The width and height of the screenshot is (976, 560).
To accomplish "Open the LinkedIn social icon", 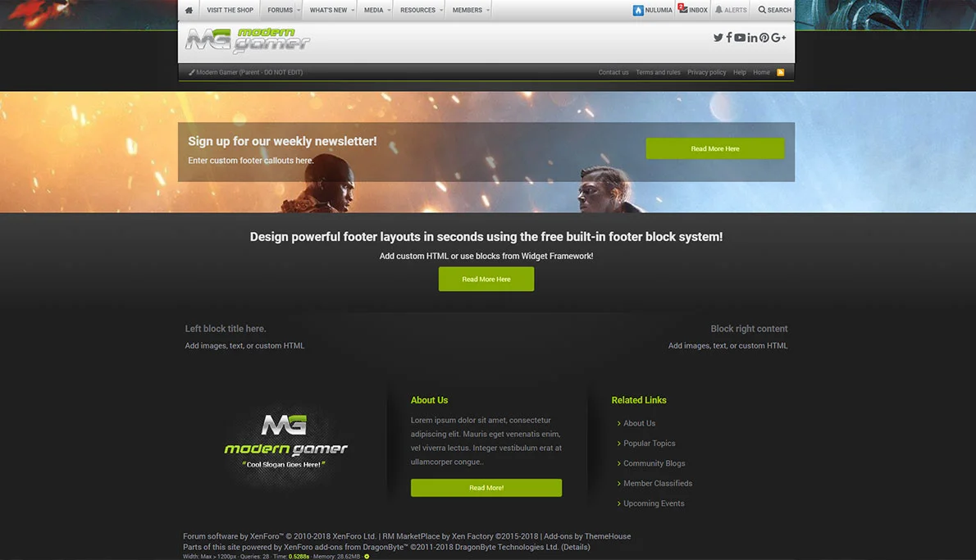I will (752, 38).
